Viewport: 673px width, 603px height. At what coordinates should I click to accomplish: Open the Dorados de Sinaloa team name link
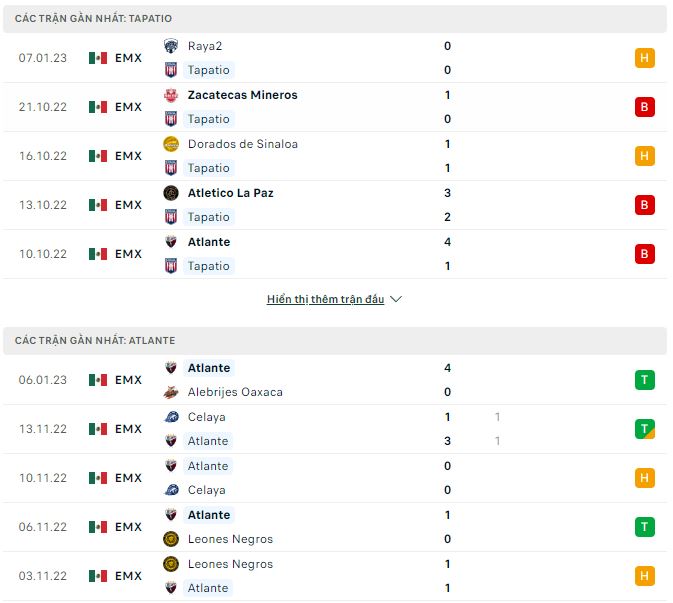(242, 144)
